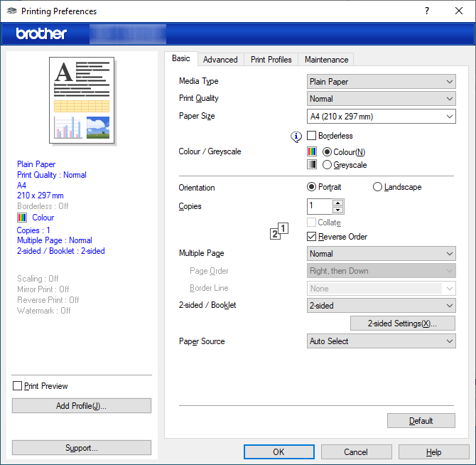The image size is (476, 465).
Task: Click the page preview thumbnail
Action: (x=82, y=100)
